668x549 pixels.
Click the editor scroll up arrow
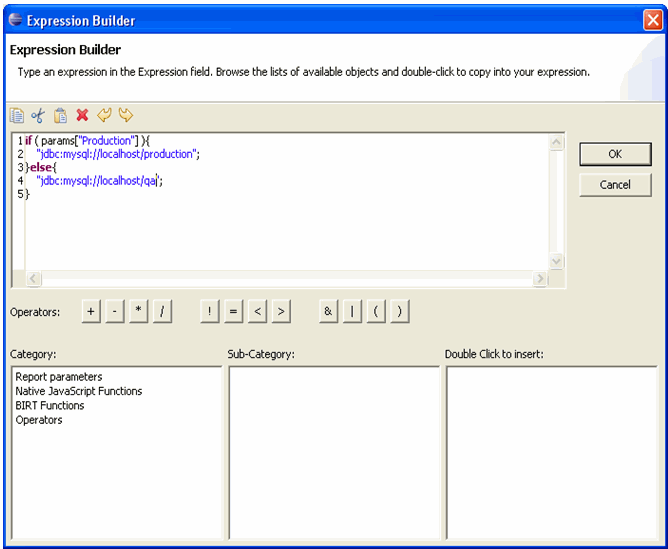tap(556, 142)
